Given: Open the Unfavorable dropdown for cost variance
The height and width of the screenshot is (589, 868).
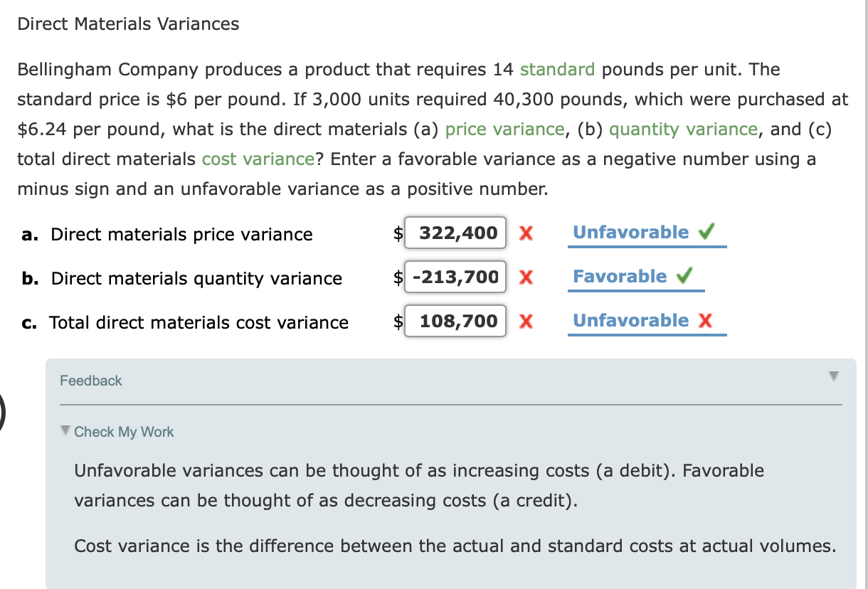Looking at the screenshot, I should pos(630,320).
